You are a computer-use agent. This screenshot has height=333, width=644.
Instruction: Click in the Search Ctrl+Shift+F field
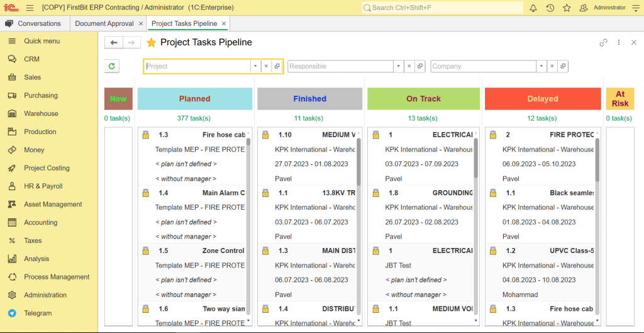coord(443,8)
